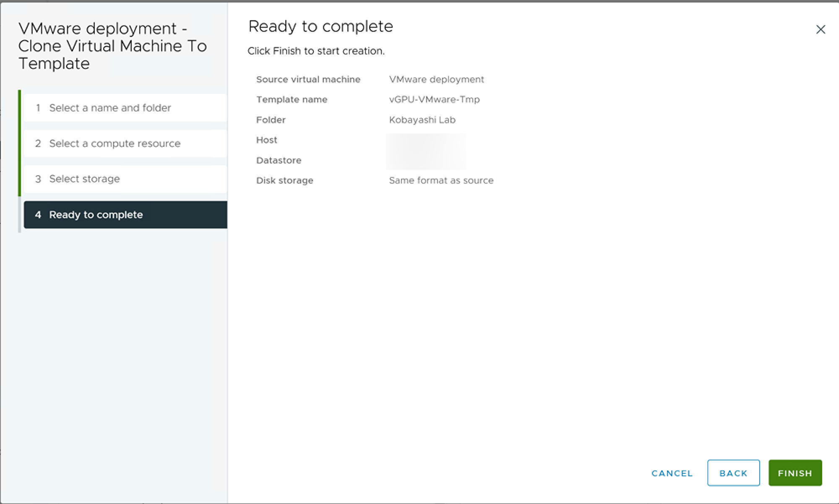Click the Template name label
The height and width of the screenshot is (504, 839).
point(292,99)
